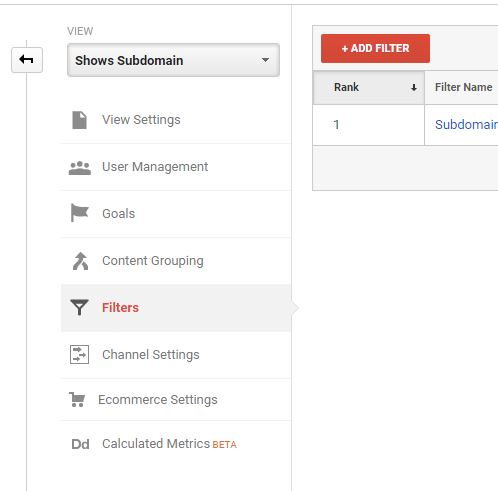Click the Ecommerce Settings cart icon

coord(77,399)
